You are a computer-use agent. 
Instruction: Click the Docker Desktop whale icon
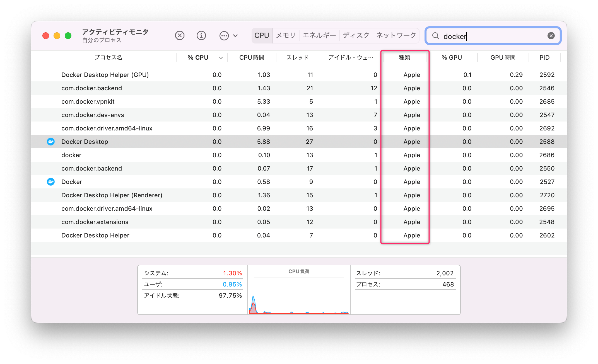(x=51, y=142)
